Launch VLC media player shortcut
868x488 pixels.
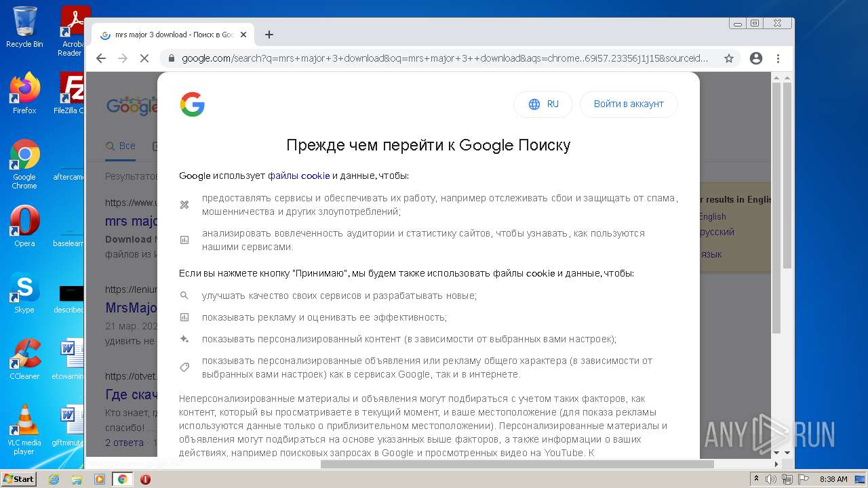pos(24,430)
